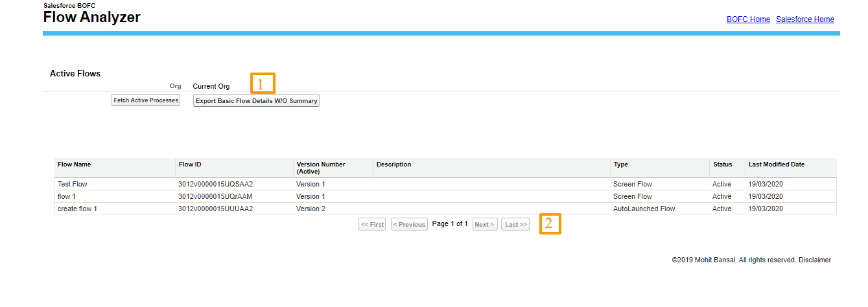Select Flow ID 3012v0000015UQSAA2
Screen dimensions: 868x307
[x=215, y=184]
